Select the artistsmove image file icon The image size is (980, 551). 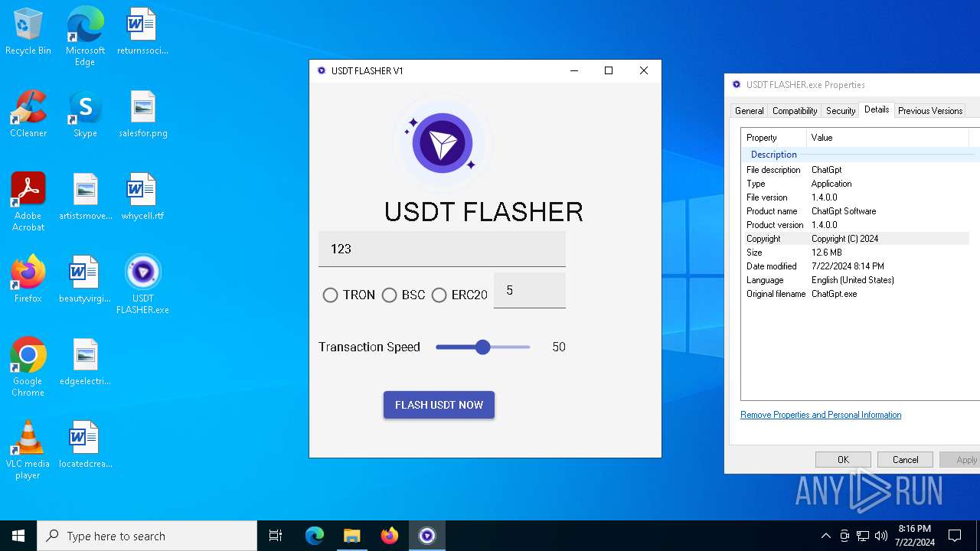[x=85, y=197]
